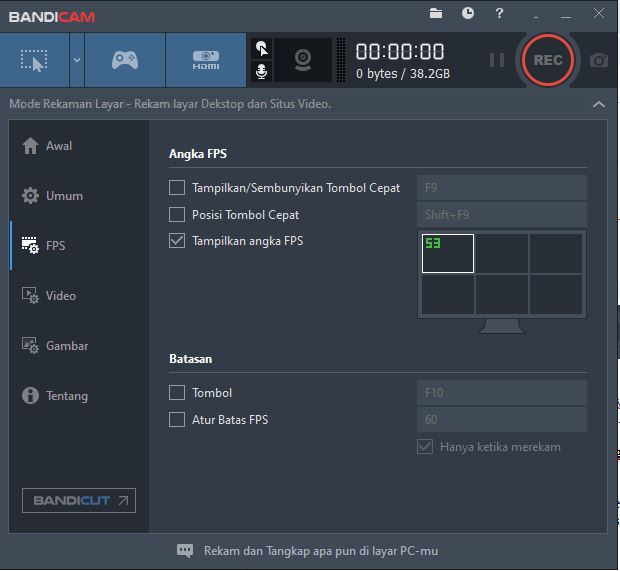The image size is (620, 571).
Task: Uncheck Tampilkan angka FPS
Action: pyautogui.click(x=177, y=241)
